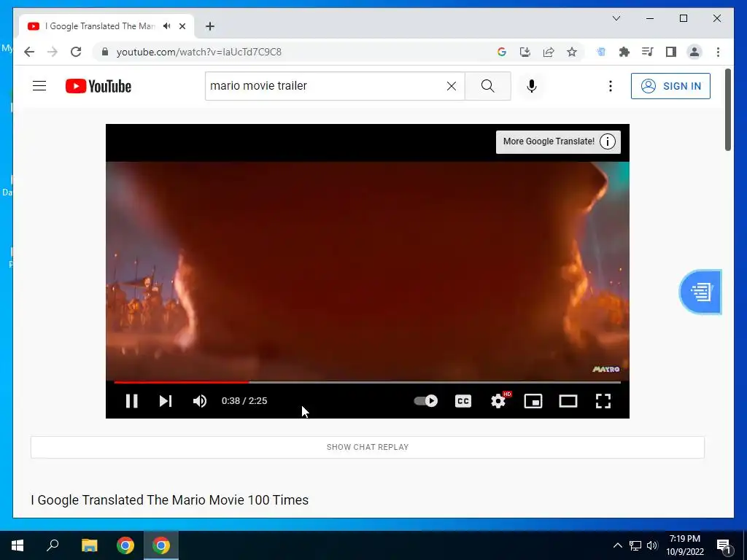Open the blue extension icon in toolbar
This screenshot has width=747, height=560.
click(601, 52)
